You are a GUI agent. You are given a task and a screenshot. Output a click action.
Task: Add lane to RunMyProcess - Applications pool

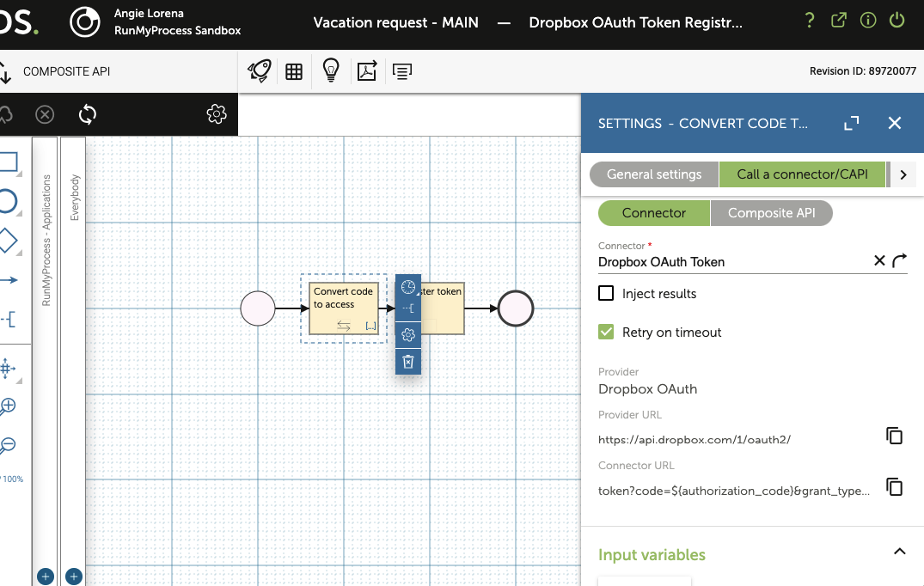click(46, 577)
